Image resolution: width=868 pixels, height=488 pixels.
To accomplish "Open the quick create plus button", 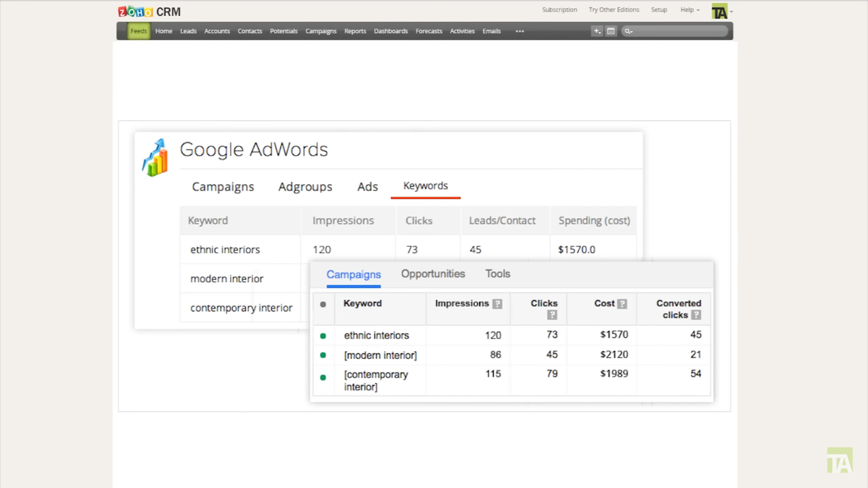I will (597, 30).
